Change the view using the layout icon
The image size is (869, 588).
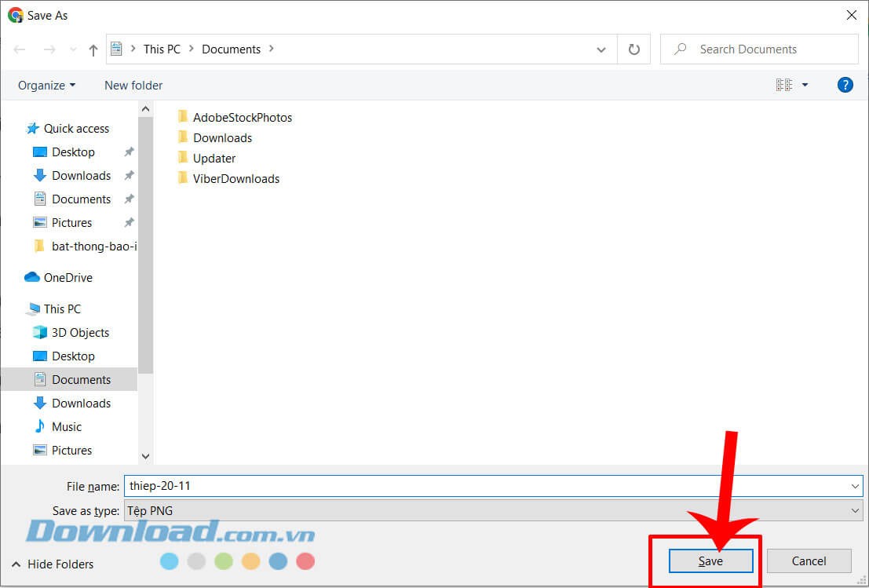click(x=786, y=85)
